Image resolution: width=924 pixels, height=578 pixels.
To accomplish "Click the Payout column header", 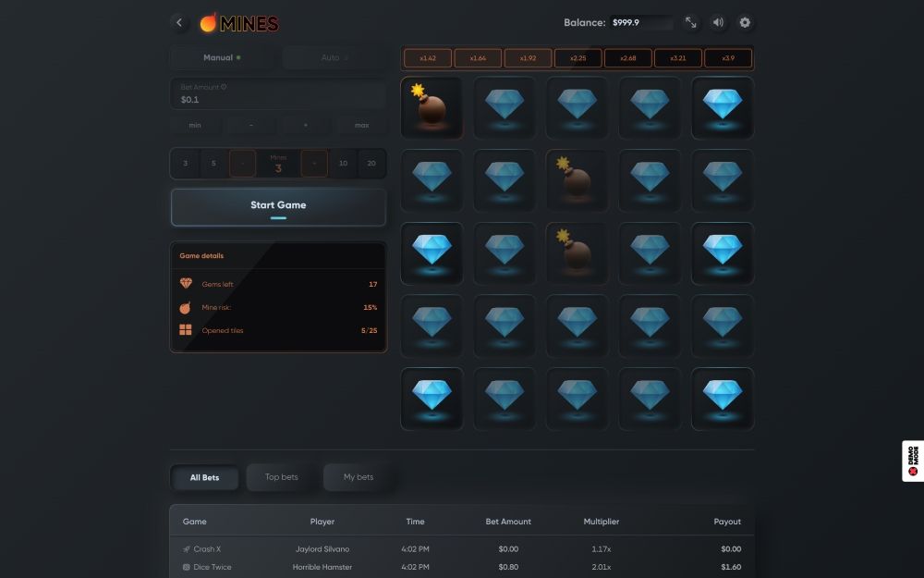I will 727,522.
